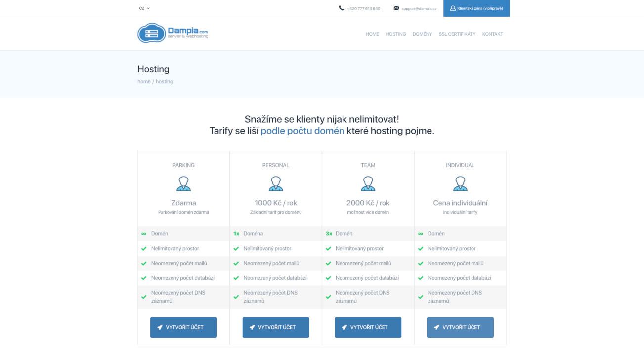This screenshot has width=644, height=356.
Task: Open the KONTAKT page
Action: pos(492,34)
